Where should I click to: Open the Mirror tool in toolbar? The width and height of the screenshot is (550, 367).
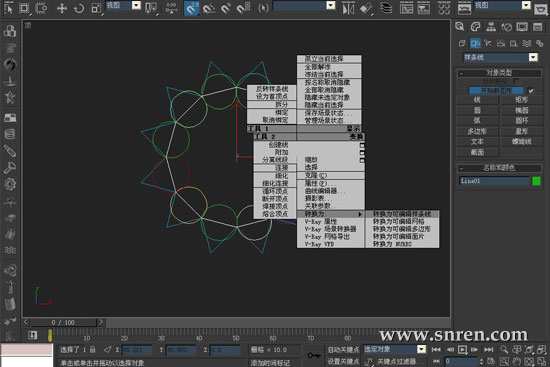click(x=348, y=8)
